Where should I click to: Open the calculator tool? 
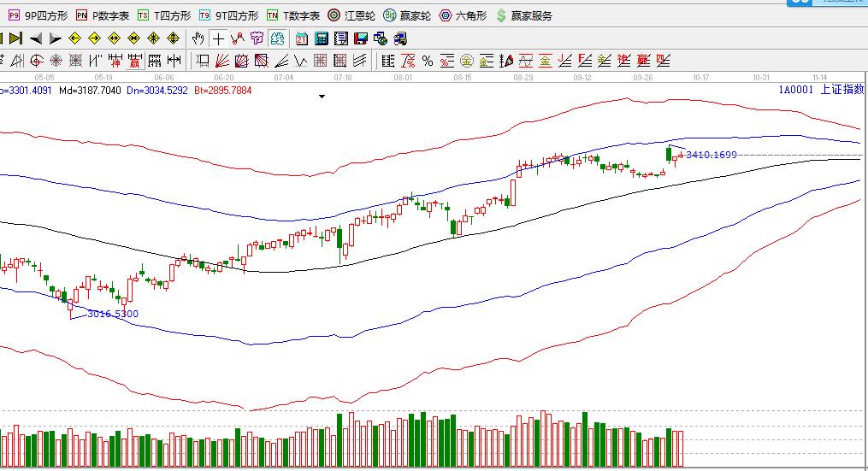[322, 38]
